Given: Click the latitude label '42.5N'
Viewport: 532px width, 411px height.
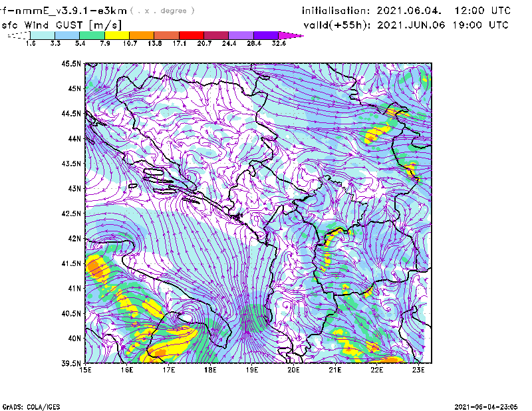Looking at the screenshot, I should pyautogui.click(x=71, y=213).
